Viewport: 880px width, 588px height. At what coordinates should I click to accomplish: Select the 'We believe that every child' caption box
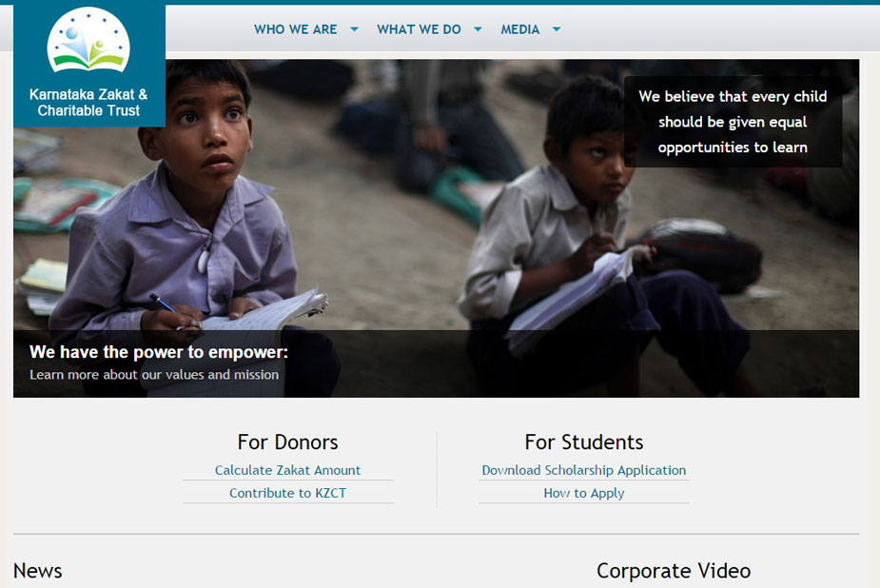tap(733, 122)
